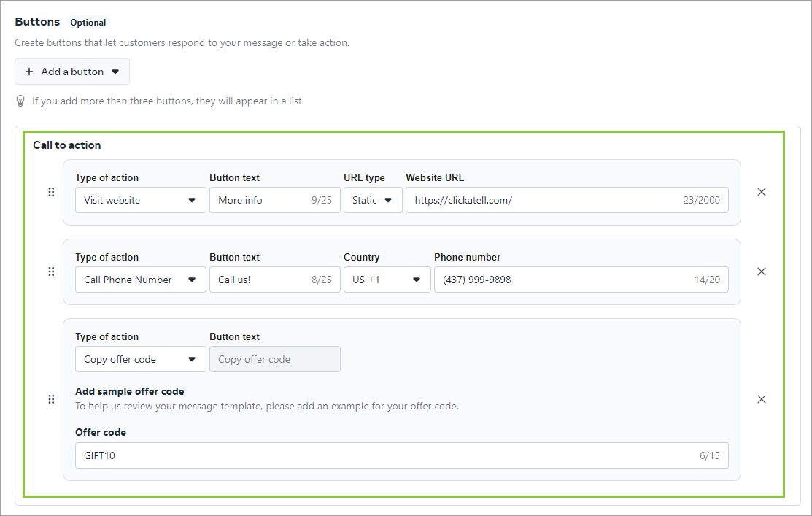This screenshot has width=812, height=516.
Task: Delete the Call Phone Number action via X icon
Action: coord(762,272)
